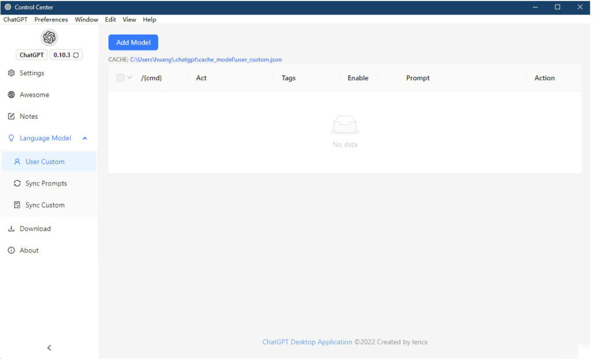
Task: Click the Prompt column header
Action: [x=418, y=78]
